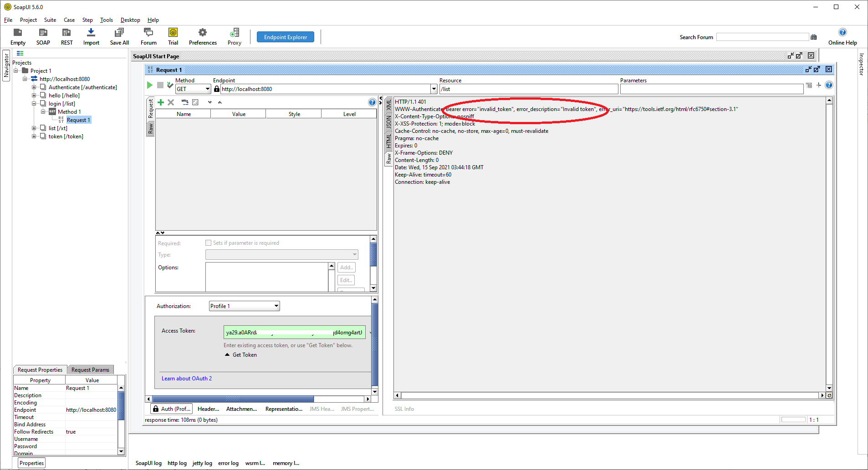Import an existing project

[x=91, y=36]
